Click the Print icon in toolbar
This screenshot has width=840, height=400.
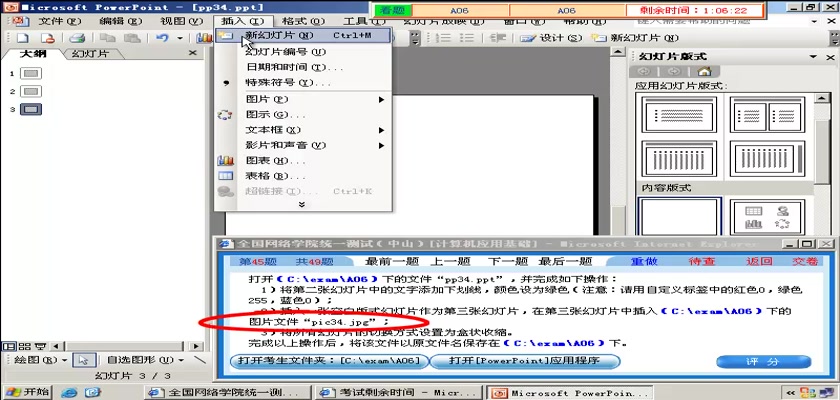click(78, 38)
